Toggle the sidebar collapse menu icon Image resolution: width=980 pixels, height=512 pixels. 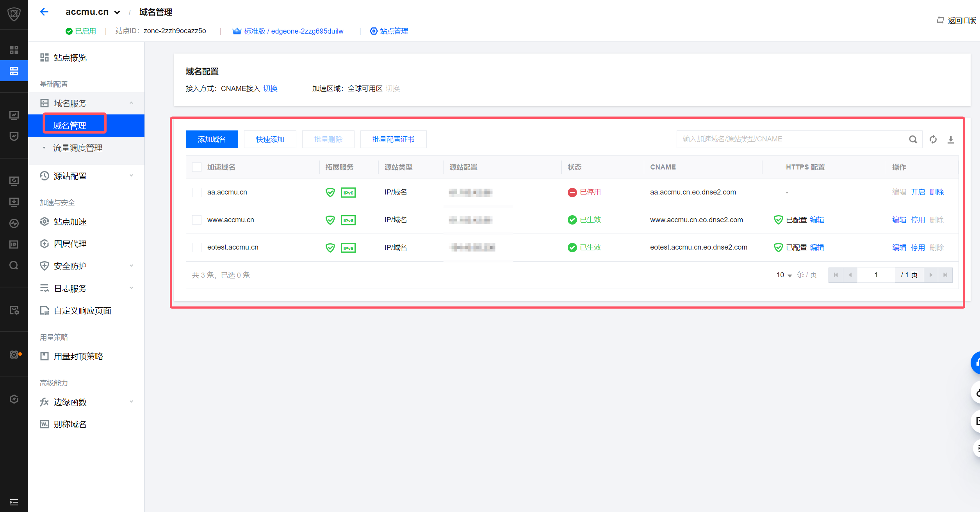14,502
